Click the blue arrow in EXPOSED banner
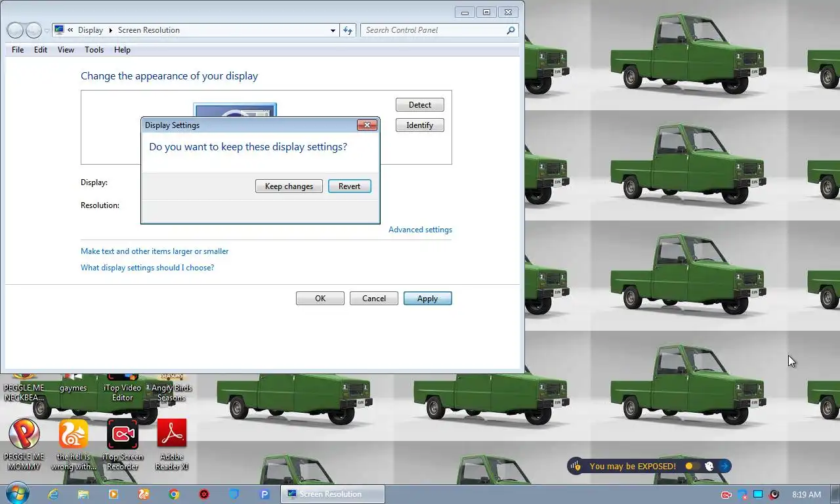The width and height of the screenshot is (840, 504). pos(724,466)
